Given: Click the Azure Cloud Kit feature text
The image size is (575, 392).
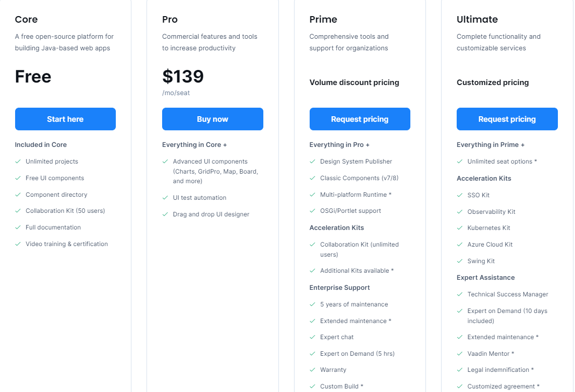Looking at the screenshot, I should 490,245.
